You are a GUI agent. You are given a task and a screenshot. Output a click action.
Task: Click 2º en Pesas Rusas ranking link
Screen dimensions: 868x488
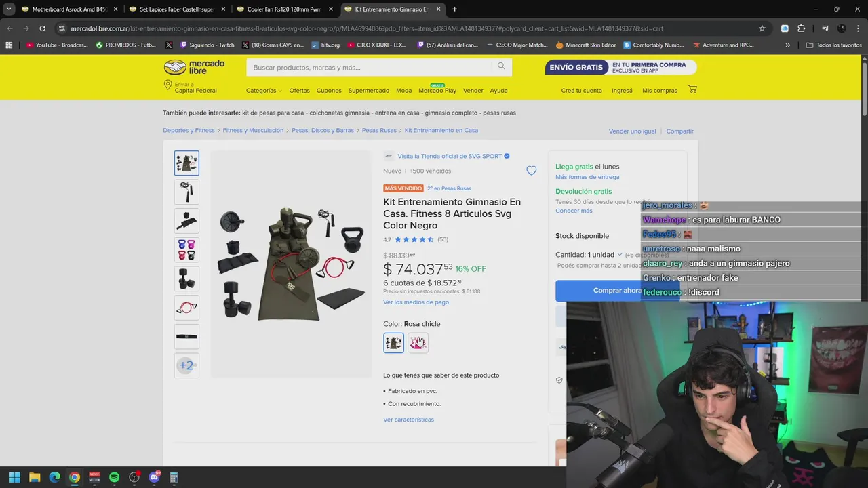point(449,188)
